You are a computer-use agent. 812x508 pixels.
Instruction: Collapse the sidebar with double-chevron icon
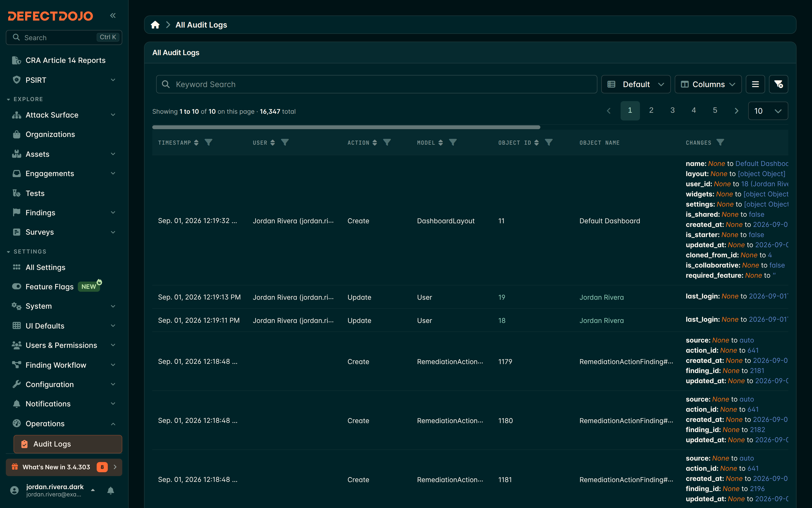point(113,15)
